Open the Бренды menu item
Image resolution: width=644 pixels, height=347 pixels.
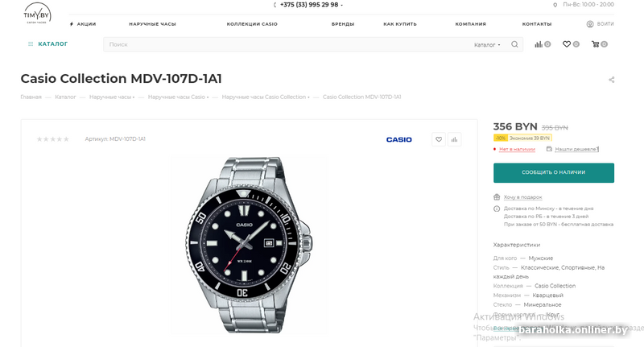[342, 24]
